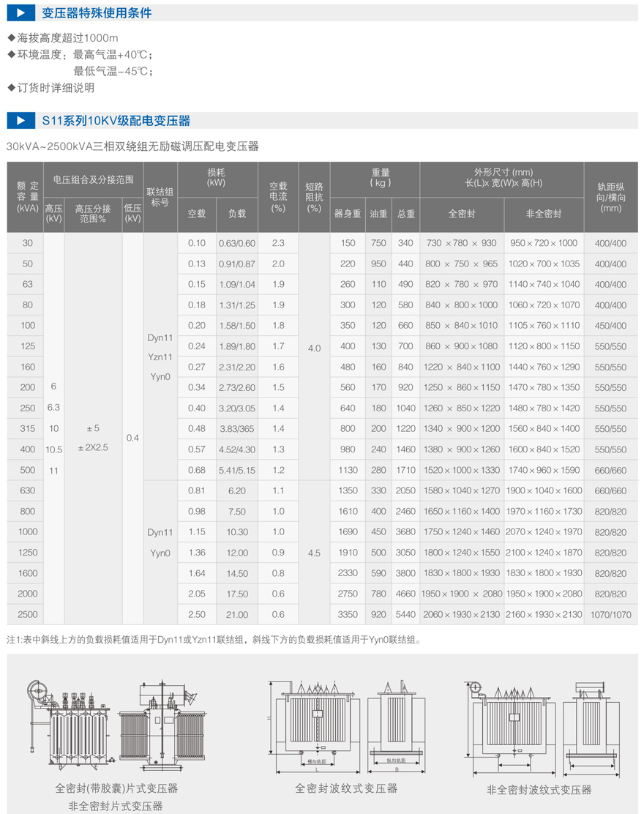This screenshot has height=814, width=644.
Task: Click the 电压组合及分接范围 header
Action: 93,179
